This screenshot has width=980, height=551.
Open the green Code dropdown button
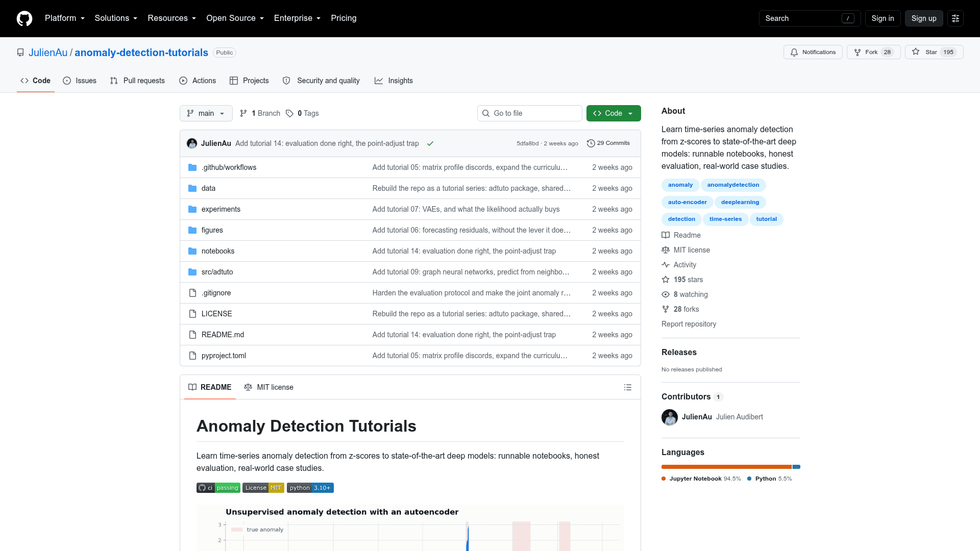point(614,113)
